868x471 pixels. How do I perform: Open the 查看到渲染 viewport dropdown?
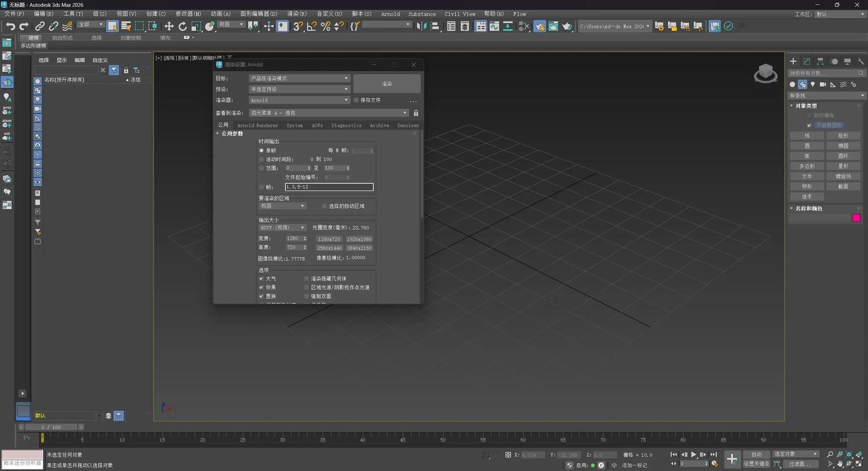click(329, 113)
